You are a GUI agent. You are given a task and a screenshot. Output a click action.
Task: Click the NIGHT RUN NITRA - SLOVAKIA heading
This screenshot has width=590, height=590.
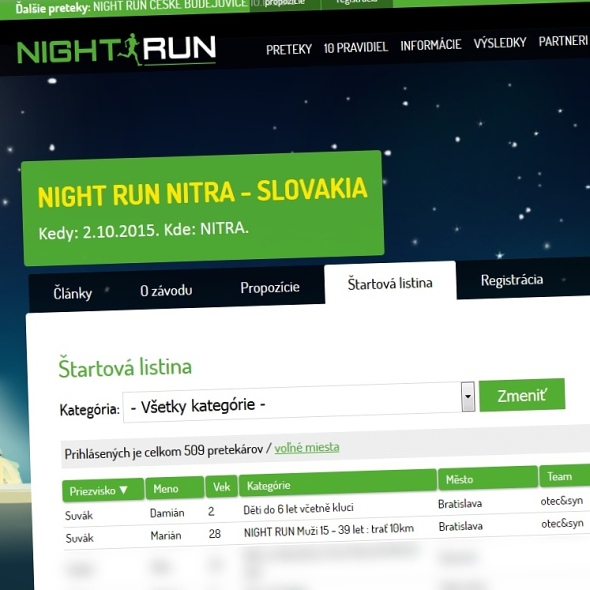pyautogui.click(x=202, y=193)
